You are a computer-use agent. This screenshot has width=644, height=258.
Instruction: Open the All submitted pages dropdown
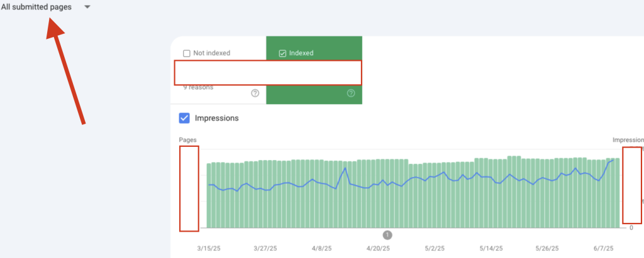pyautogui.click(x=45, y=7)
